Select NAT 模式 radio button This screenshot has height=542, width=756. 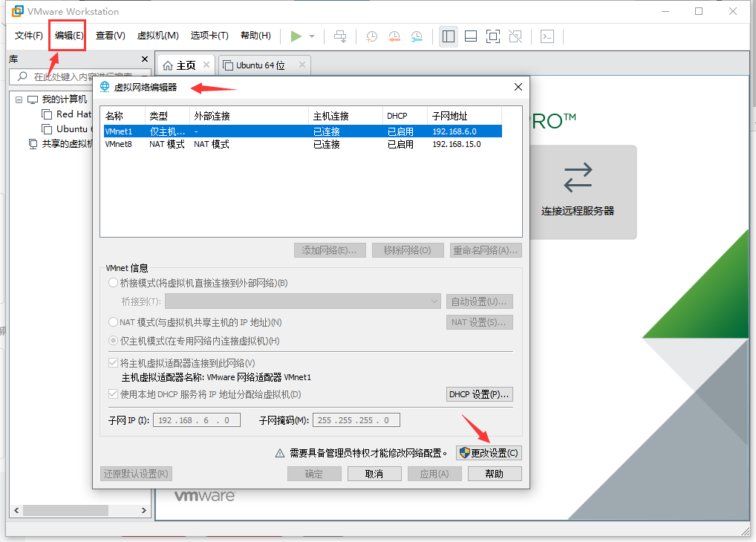[113, 321]
